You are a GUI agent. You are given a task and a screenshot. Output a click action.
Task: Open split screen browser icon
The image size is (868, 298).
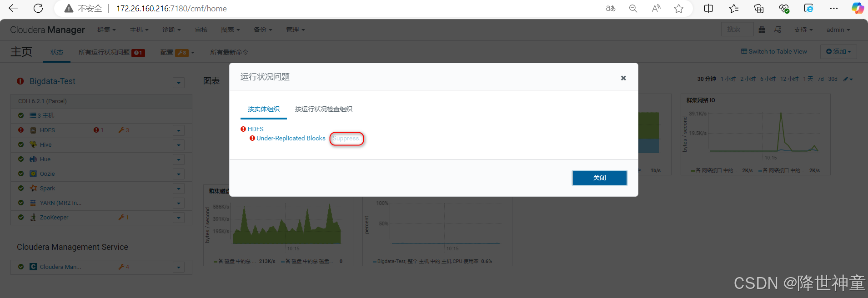(x=708, y=8)
